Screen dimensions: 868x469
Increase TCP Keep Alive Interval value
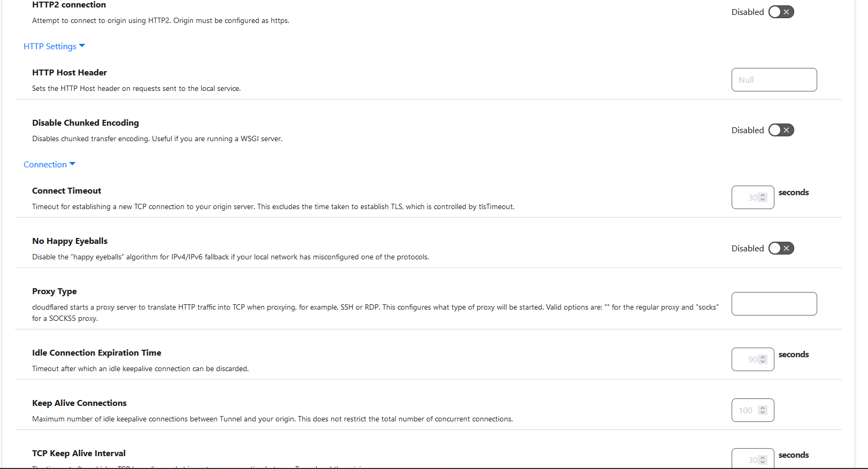(x=763, y=458)
